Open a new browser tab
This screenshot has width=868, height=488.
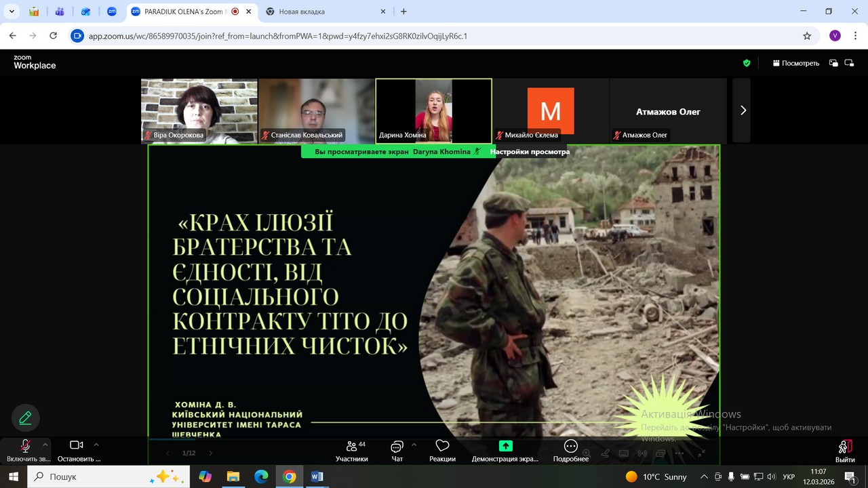point(403,12)
